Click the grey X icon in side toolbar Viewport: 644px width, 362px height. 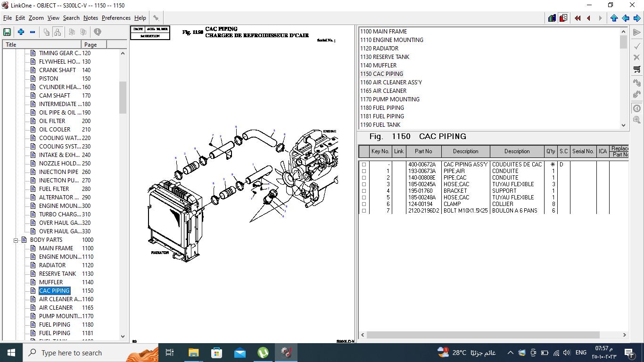(637, 57)
